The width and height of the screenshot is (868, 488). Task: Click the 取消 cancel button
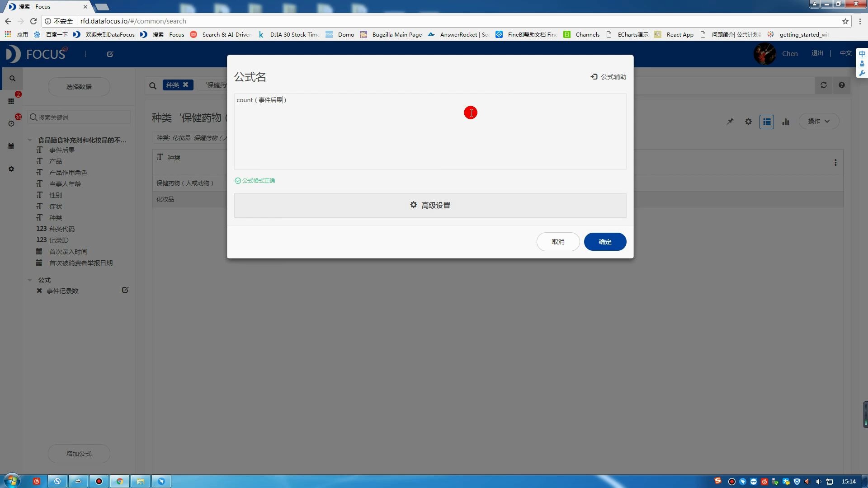click(x=558, y=242)
